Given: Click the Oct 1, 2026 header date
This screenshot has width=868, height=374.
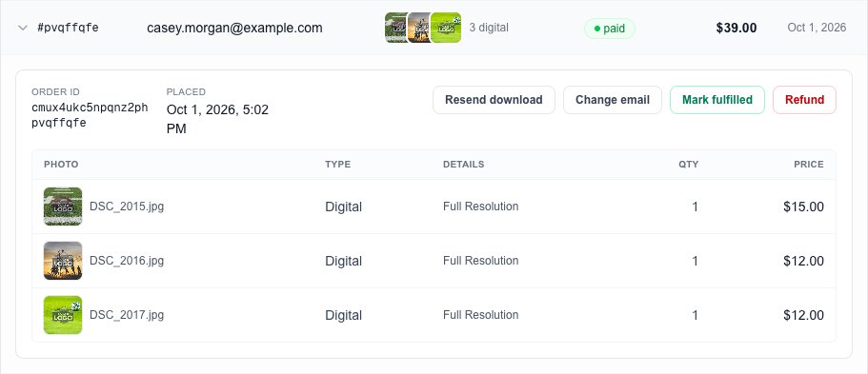Looking at the screenshot, I should tap(817, 28).
